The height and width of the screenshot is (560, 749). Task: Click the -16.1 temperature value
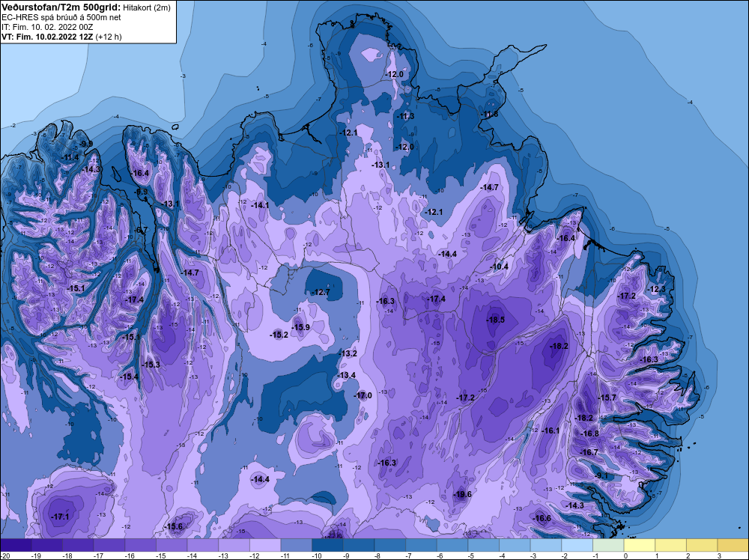(x=551, y=430)
